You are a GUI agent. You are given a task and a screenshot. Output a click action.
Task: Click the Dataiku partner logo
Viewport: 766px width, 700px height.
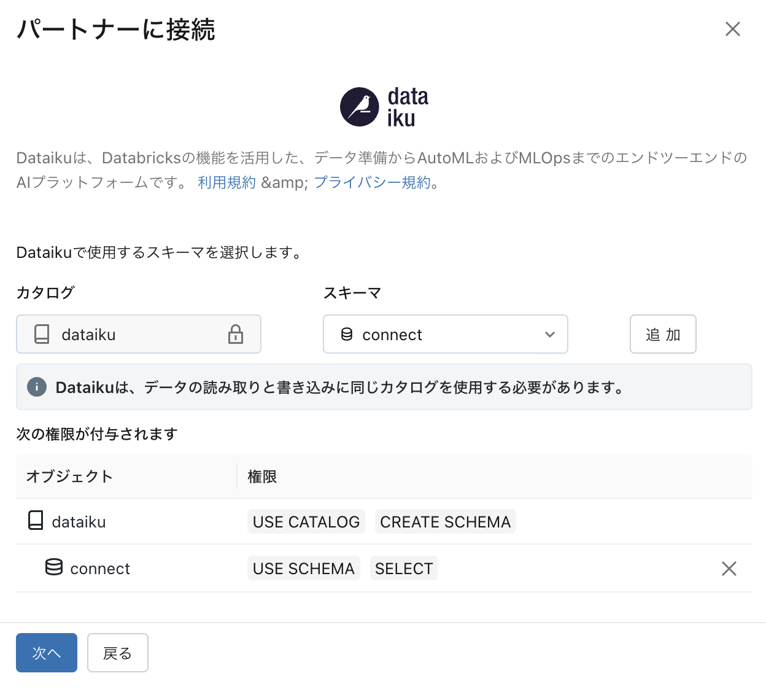(383, 106)
